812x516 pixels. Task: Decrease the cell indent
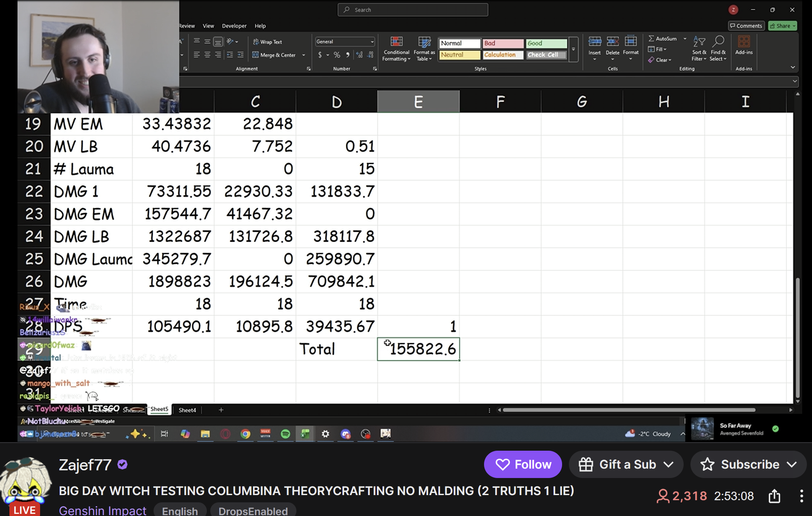230,55
